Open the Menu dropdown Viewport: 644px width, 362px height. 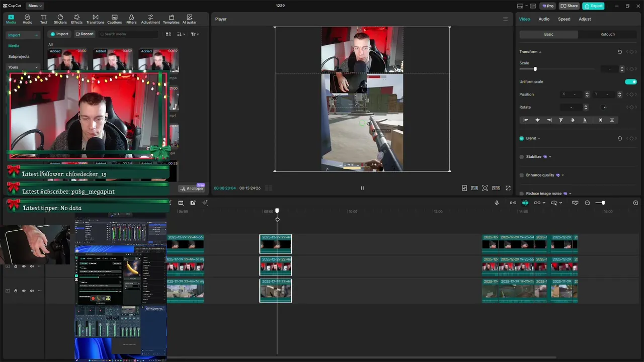click(35, 6)
